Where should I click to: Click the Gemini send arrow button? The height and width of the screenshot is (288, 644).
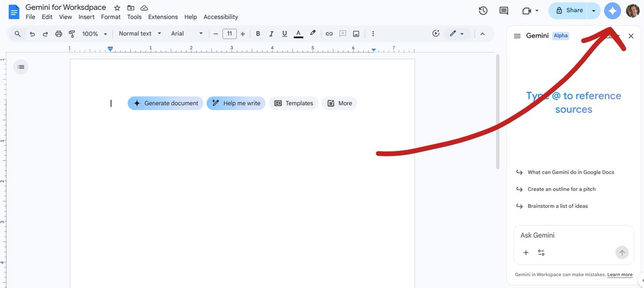coord(622,253)
